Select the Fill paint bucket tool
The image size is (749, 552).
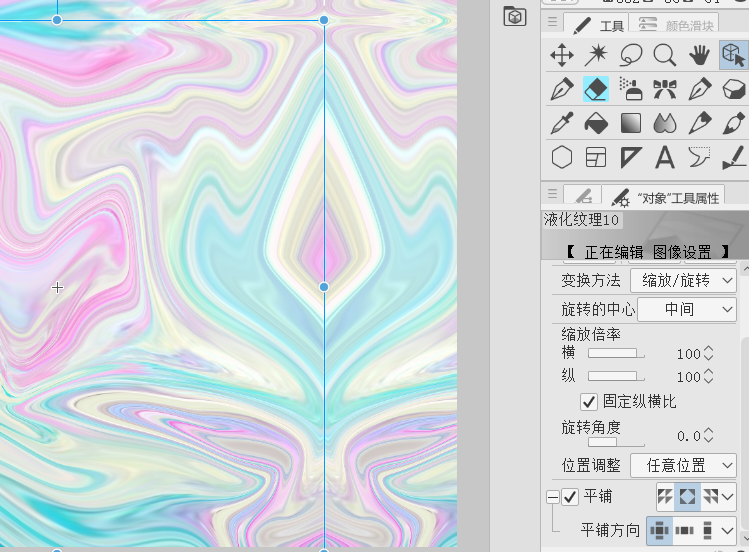(x=596, y=123)
